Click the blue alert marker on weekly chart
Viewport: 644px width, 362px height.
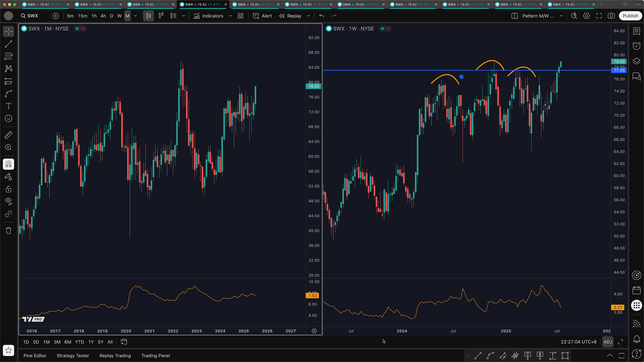462,77
